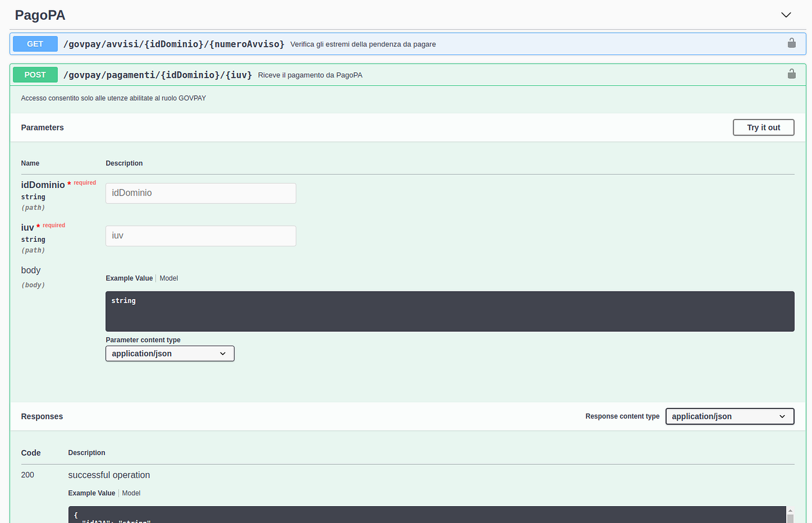This screenshot has height=523, width=812.
Task: Click the idDominio parameter name
Action: click(43, 185)
